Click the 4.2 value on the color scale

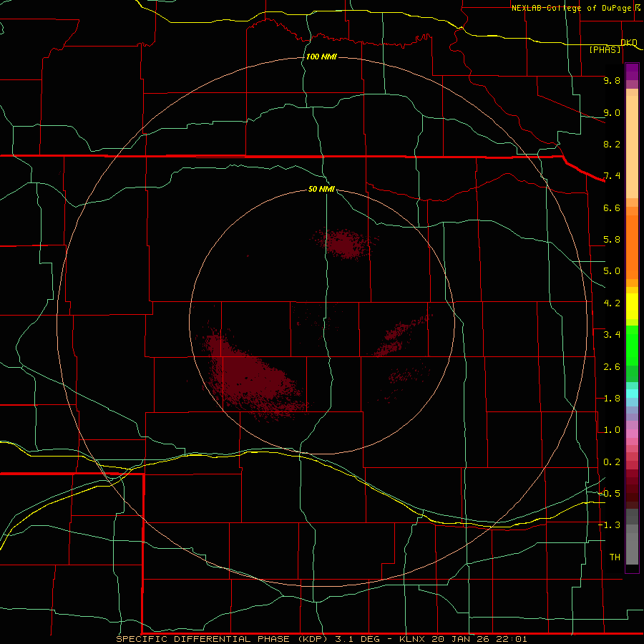coord(612,303)
